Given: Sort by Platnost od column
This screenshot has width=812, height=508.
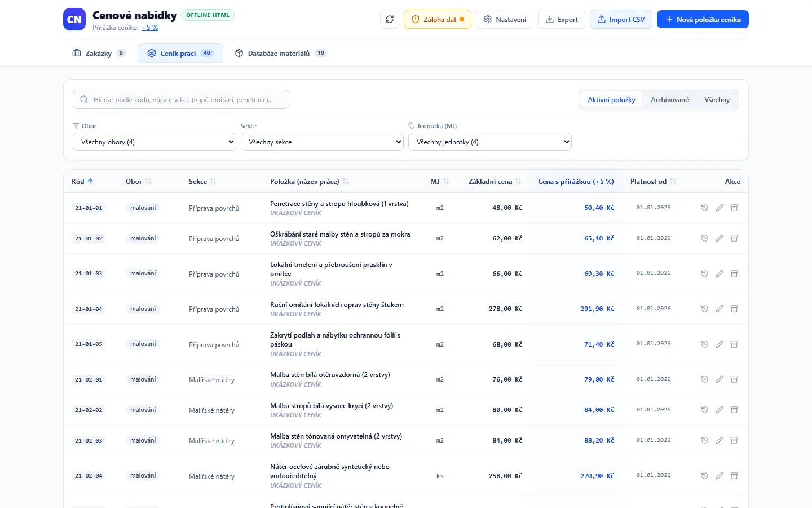Looking at the screenshot, I should [653, 182].
